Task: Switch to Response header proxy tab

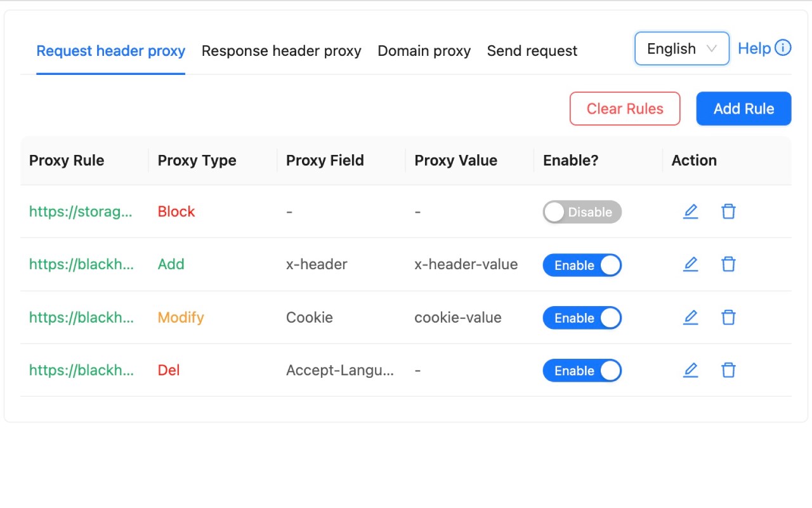Action: click(x=281, y=51)
